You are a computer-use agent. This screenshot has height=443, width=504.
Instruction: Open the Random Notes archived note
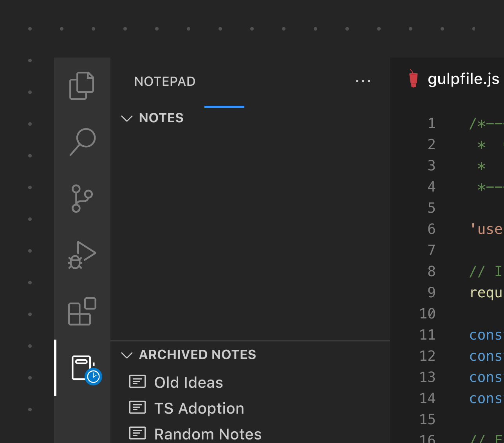(208, 434)
